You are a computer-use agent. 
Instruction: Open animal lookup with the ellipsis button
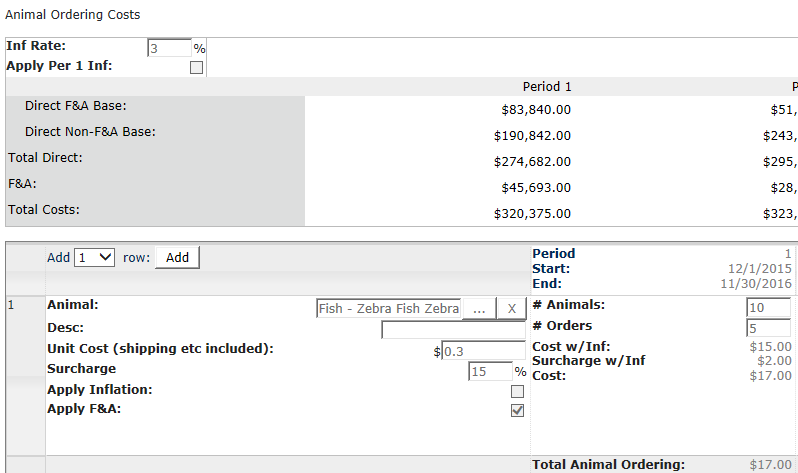coord(479,309)
